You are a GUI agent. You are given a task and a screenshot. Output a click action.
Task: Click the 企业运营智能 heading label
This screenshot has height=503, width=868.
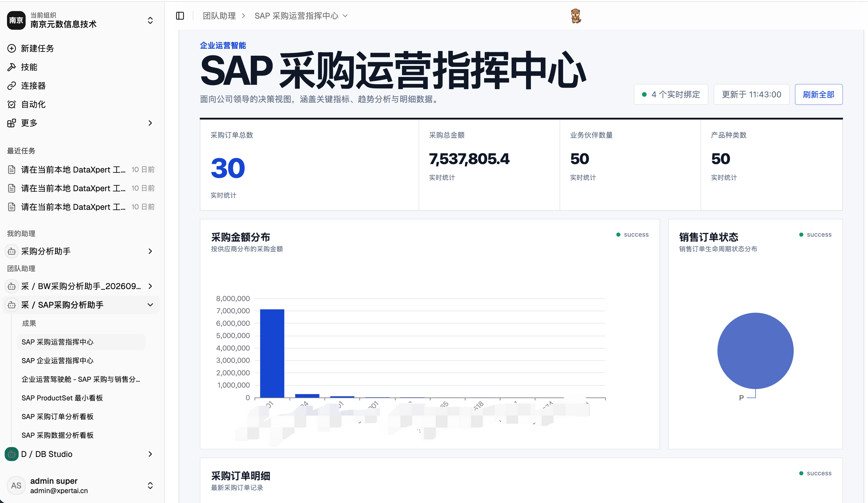pos(223,45)
